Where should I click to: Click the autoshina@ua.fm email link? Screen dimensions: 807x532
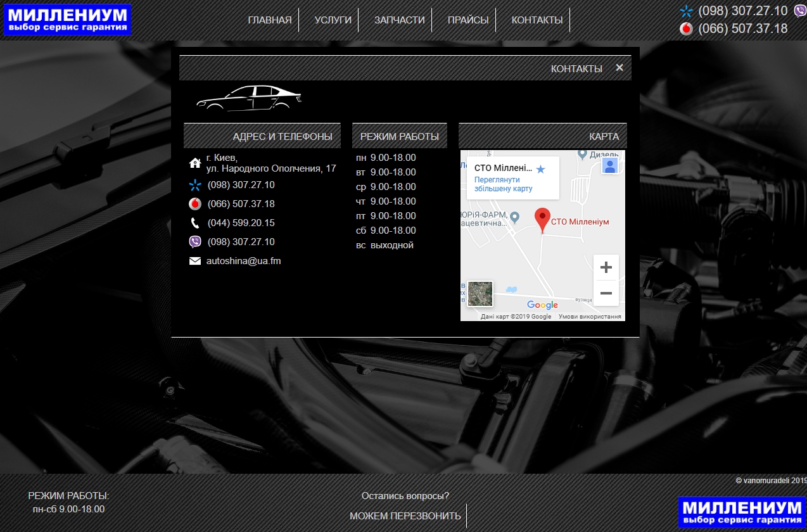243,261
